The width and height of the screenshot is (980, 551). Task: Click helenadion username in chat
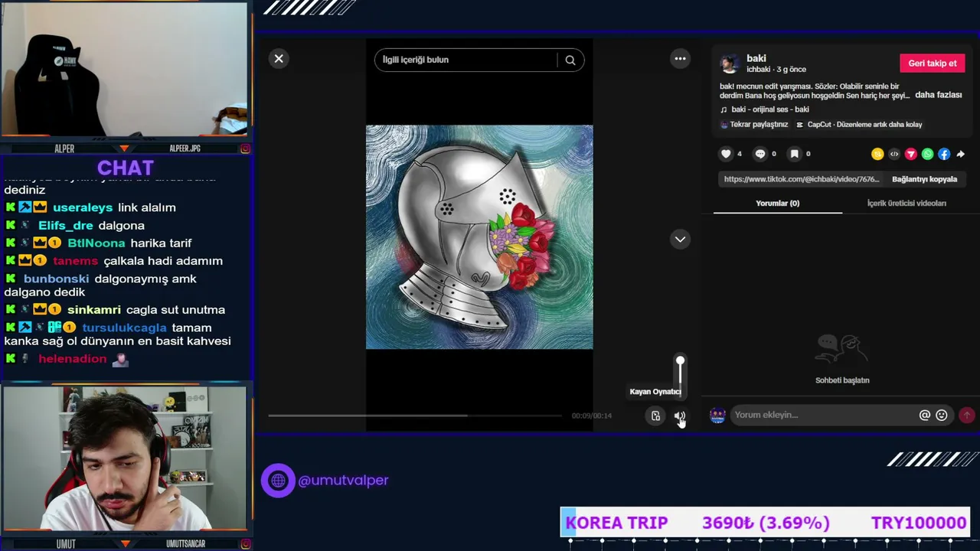(73, 359)
